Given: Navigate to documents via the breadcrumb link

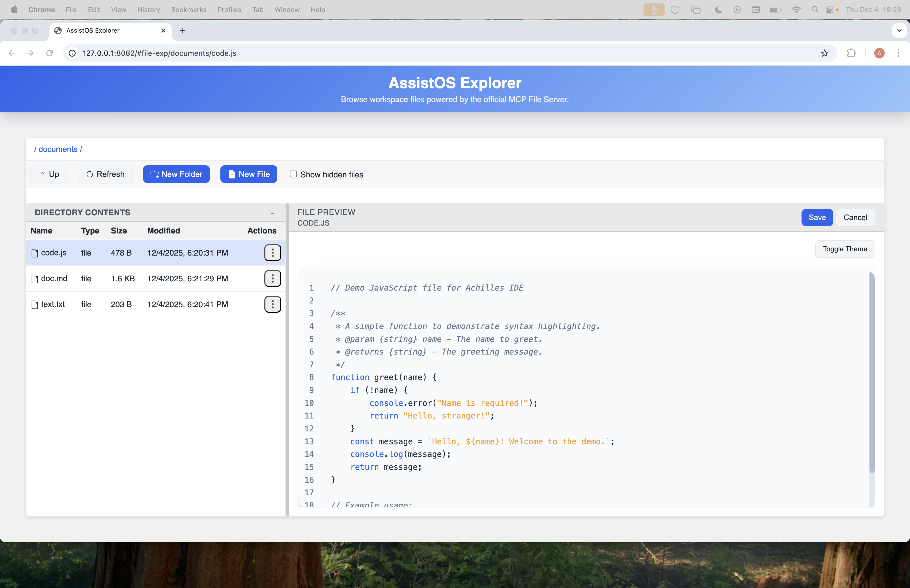Looking at the screenshot, I should click(x=58, y=149).
